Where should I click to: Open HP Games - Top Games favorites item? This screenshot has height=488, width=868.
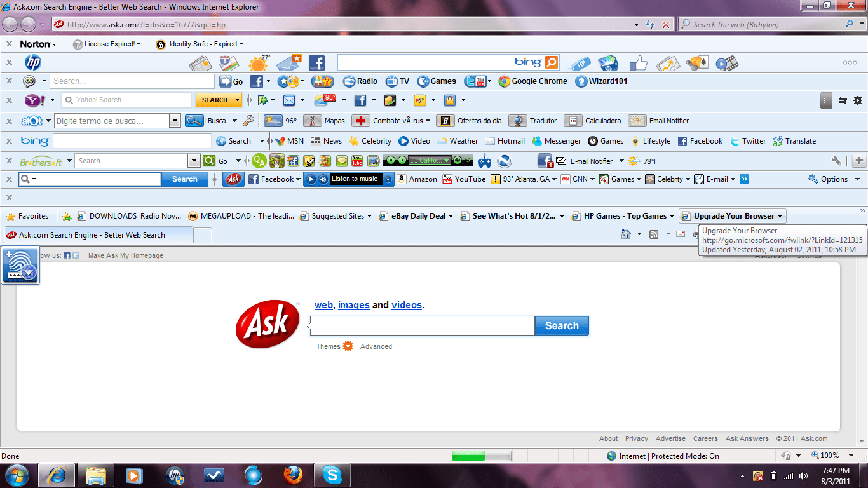(x=623, y=216)
